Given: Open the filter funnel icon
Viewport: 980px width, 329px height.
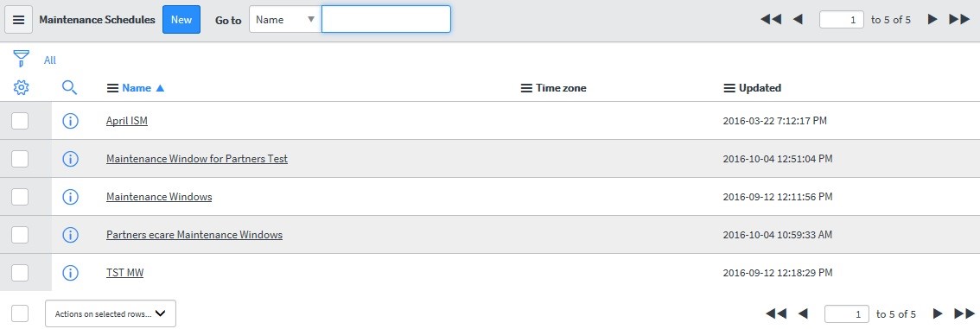Looking at the screenshot, I should 22,60.
